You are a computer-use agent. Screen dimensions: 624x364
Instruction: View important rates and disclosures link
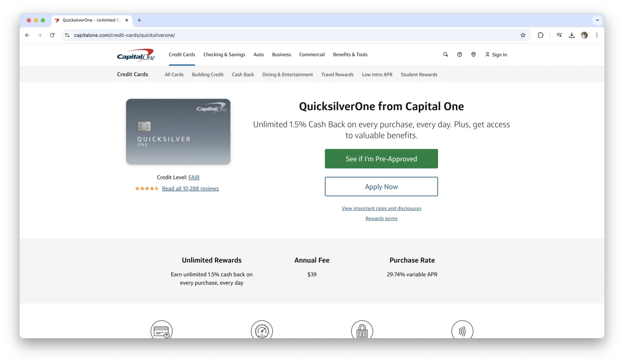point(381,208)
